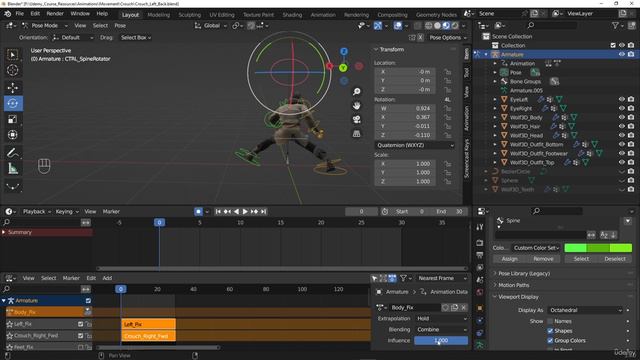Click the Assign bone group button
This screenshot has width=640, height=360.
tap(509, 259)
